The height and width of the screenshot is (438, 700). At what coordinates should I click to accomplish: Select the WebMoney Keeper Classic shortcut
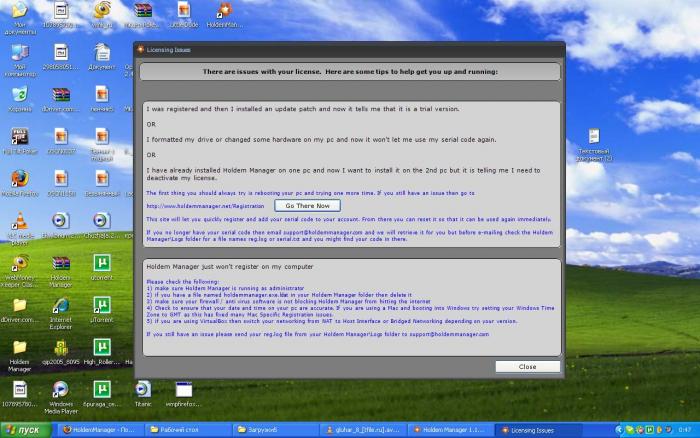click(x=20, y=271)
